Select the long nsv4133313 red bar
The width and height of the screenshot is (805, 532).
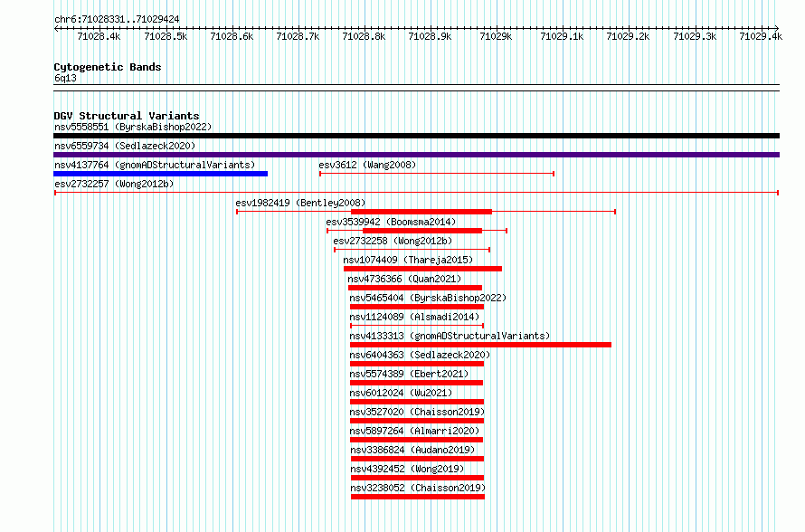[480, 345]
